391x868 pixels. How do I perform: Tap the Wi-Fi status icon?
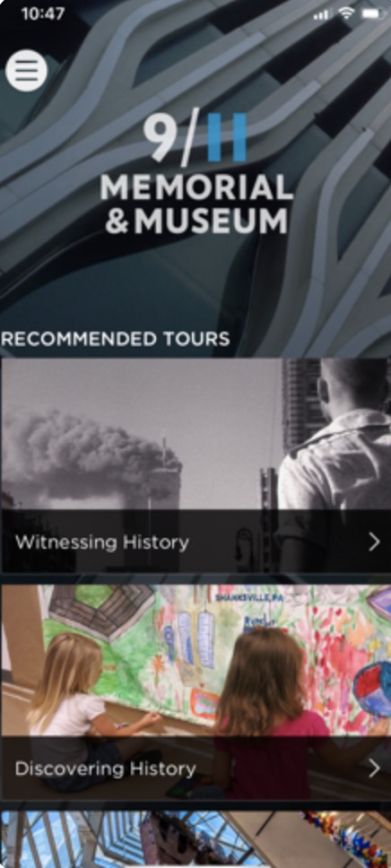coord(347,14)
